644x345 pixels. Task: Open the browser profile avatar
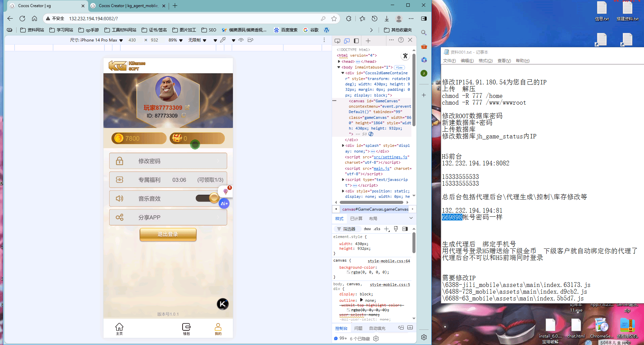[399, 19]
